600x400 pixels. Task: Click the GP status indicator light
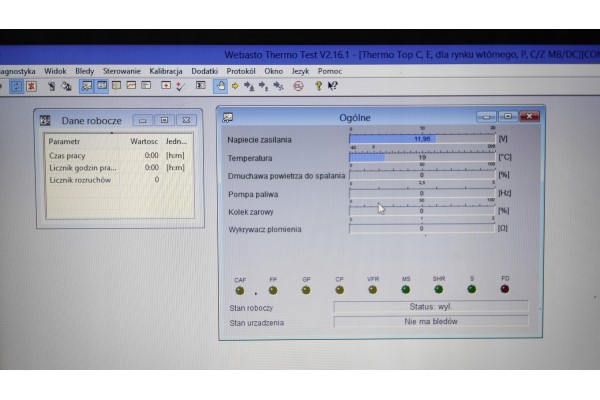[x=306, y=290]
